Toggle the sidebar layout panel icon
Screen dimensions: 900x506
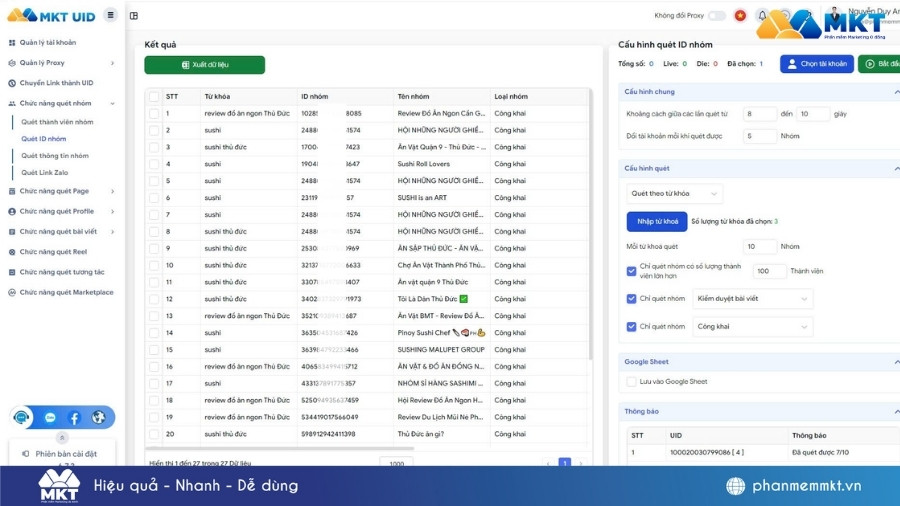pyautogui.click(x=134, y=16)
